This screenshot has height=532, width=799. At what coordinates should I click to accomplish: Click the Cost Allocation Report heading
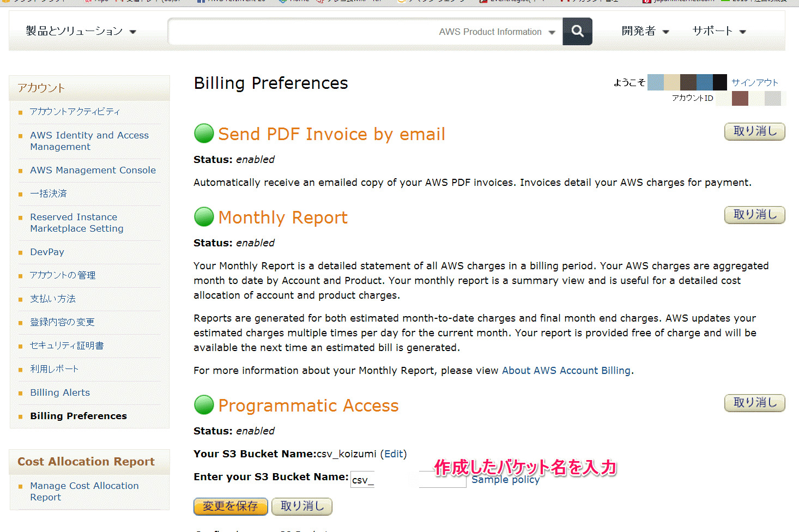click(86, 462)
